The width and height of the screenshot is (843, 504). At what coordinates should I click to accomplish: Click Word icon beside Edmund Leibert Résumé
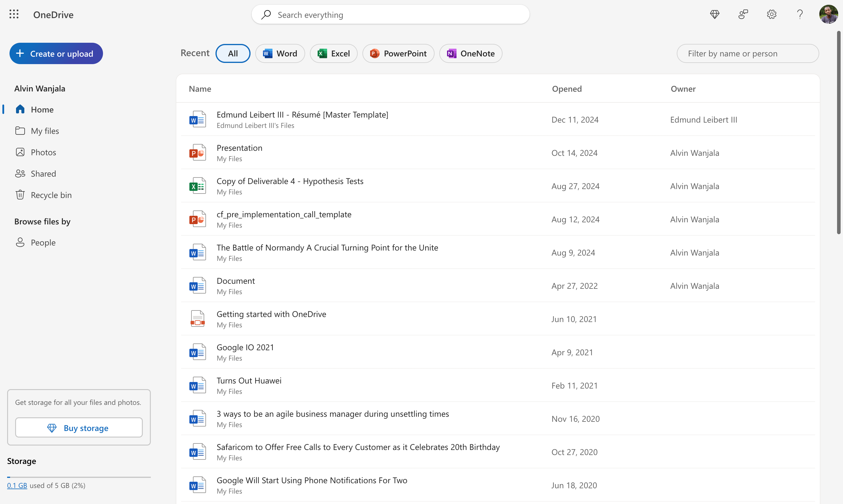[198, 119]
